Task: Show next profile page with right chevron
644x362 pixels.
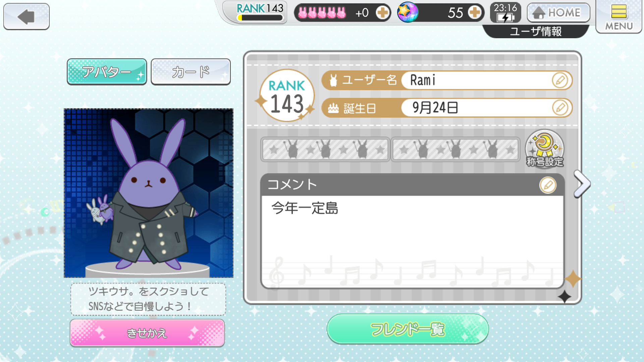Action: point(582,184)
